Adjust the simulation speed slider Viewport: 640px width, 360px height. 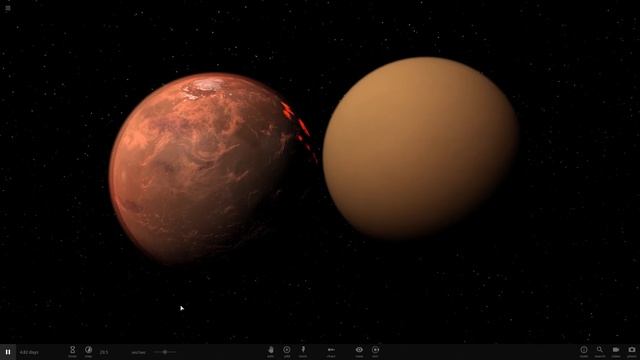point(165,352)
